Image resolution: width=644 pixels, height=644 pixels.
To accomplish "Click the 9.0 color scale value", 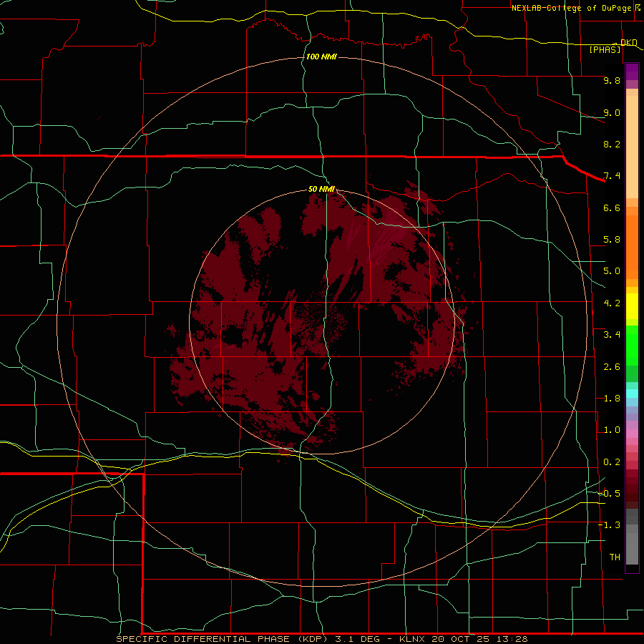I will pyautogui.click(x=612, y=112).
